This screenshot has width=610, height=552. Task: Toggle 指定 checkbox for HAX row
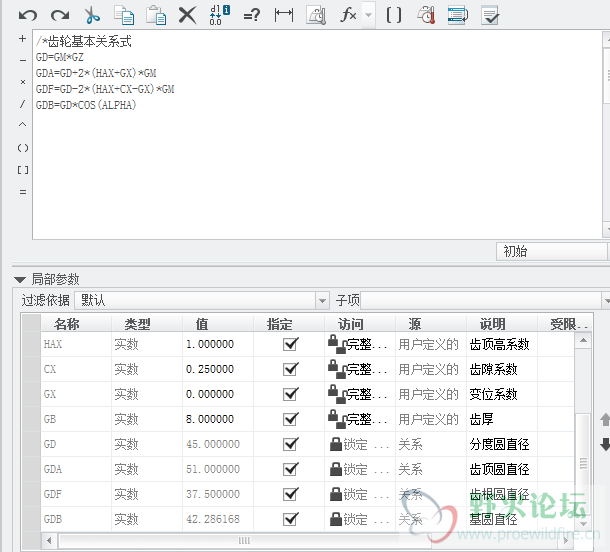coord(291,344)
